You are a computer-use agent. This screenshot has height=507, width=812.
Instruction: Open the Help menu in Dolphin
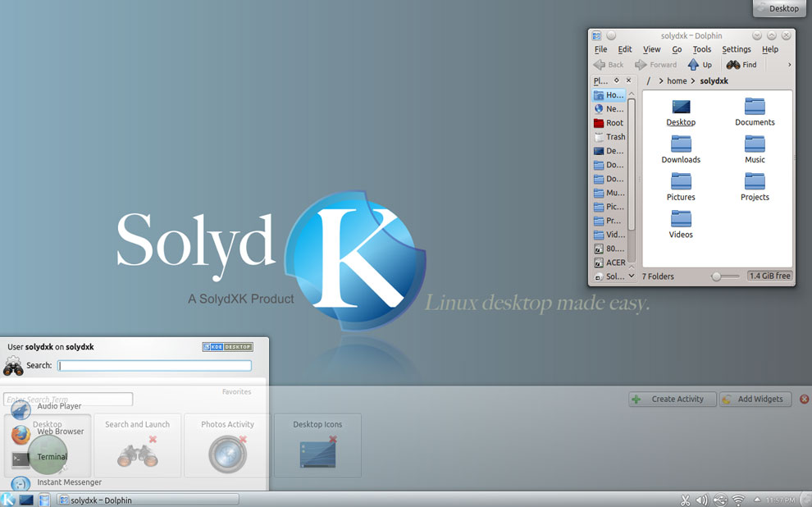[x=770, y=49]
